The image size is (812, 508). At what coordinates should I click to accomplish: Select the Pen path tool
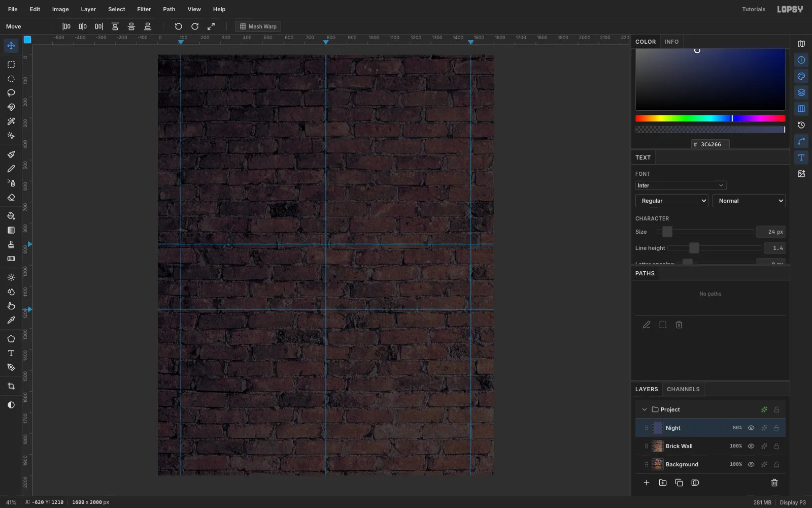tap(11, 367)
